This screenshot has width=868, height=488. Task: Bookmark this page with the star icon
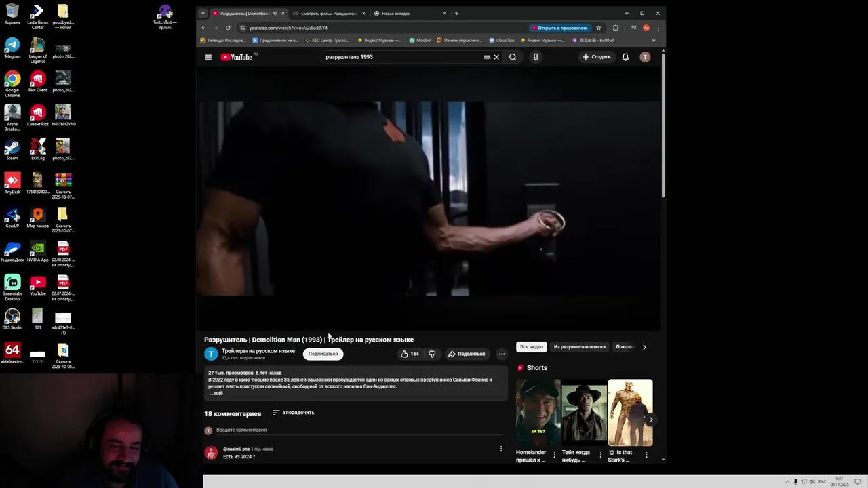coord(599,28)
